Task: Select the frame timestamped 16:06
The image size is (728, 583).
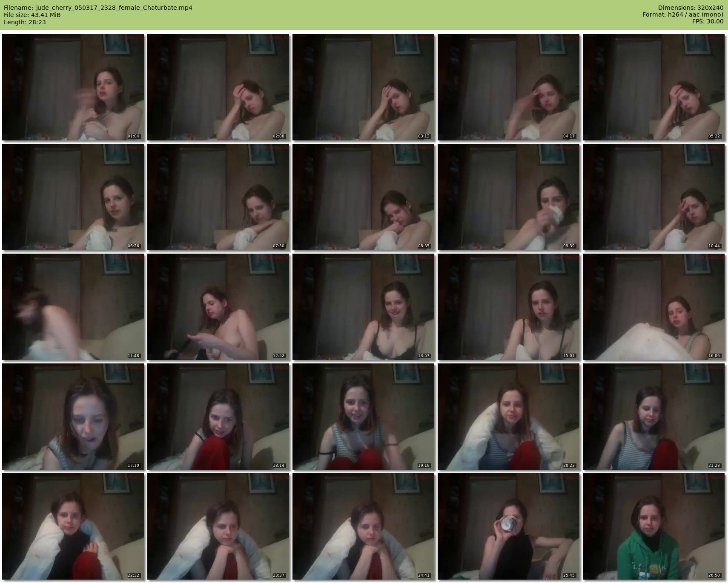Action: [653, 307]
